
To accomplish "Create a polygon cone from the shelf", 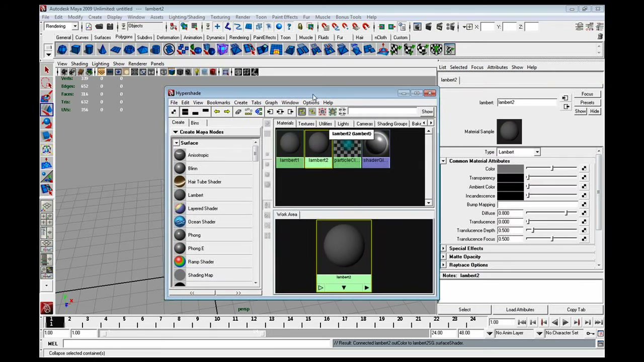I will click(x=102, y=49).
